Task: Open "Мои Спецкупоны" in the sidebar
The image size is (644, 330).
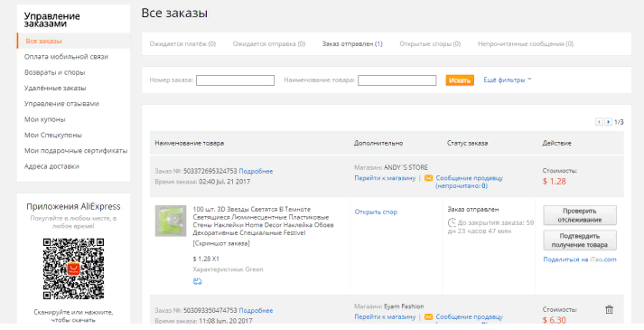Action: tap(53, 135)
